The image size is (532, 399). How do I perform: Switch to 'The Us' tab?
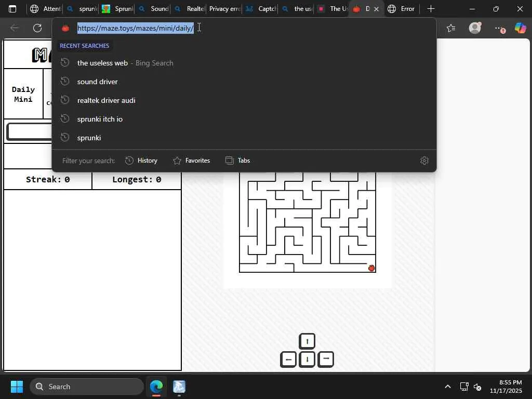(x=332, y=9)
